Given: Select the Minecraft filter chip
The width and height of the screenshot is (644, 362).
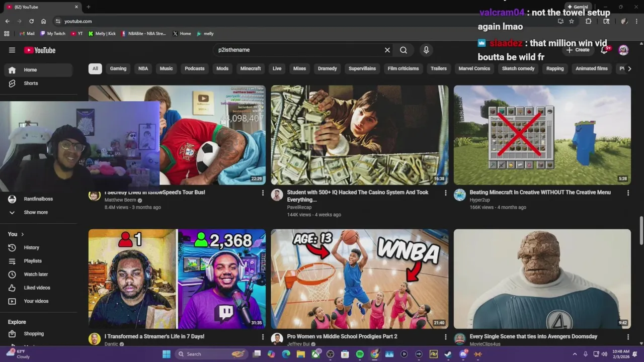Looking at the screenshot, I should (x=251, y=68).
